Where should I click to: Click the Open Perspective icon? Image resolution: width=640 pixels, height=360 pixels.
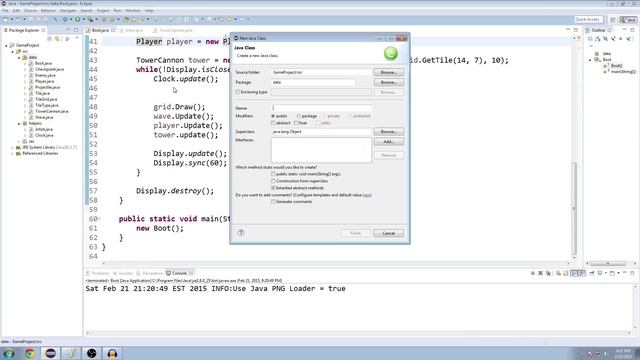pyautogui.click(x=613, y=19)
